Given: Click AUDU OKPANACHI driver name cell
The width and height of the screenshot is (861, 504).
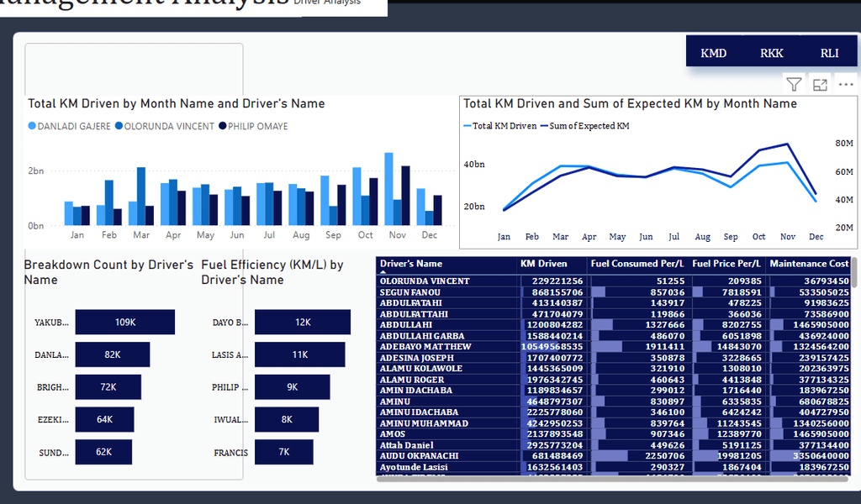Looking at the screenshot, I should [x=419, y=456].
